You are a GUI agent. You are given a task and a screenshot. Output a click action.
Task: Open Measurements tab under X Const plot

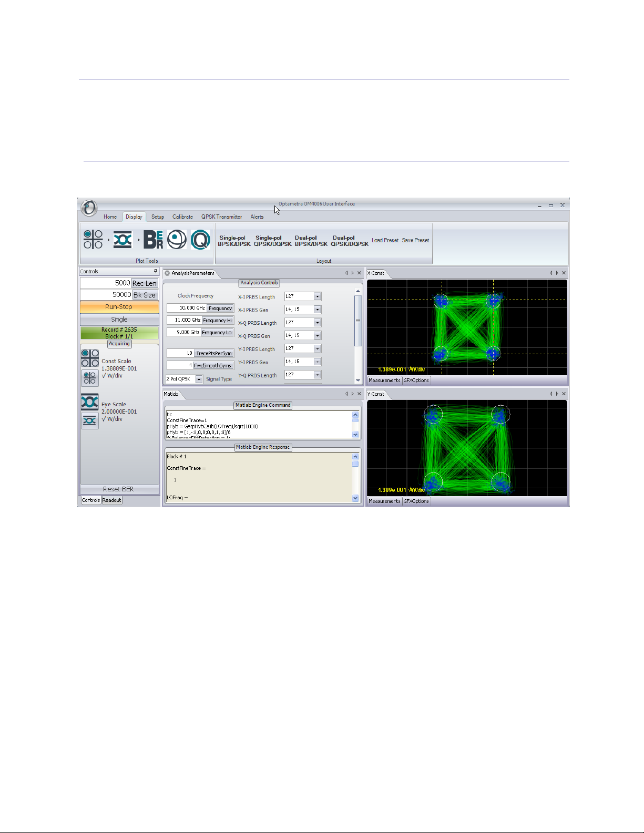[384, 380]
